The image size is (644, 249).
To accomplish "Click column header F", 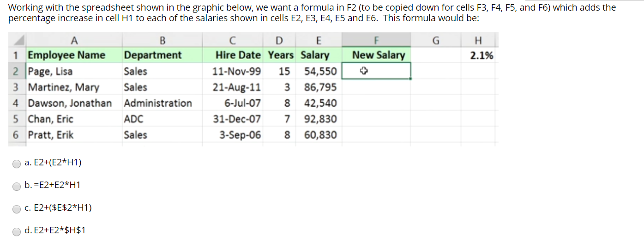I will click(376, 40).
